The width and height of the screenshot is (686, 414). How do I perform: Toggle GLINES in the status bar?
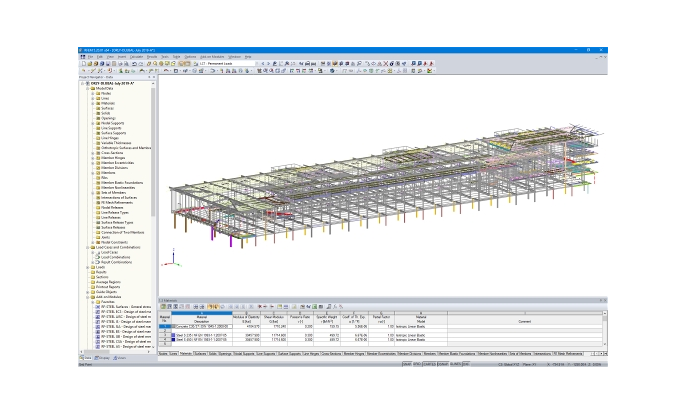click(x=455, y=364)
